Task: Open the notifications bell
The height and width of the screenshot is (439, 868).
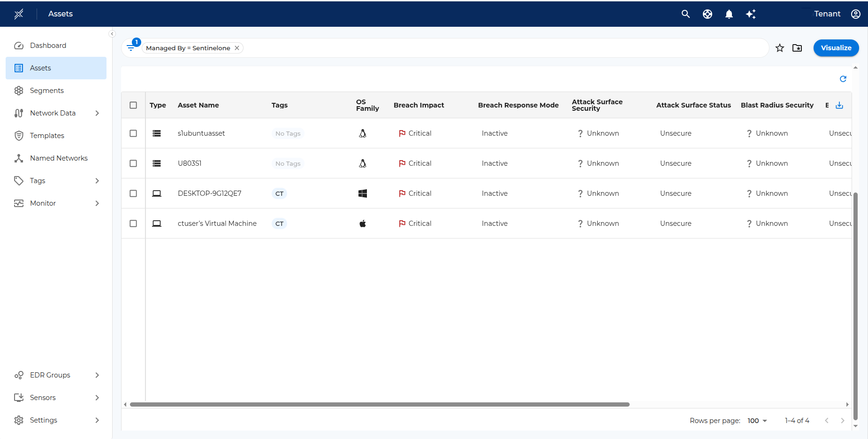Action: [x=729, y=14]
